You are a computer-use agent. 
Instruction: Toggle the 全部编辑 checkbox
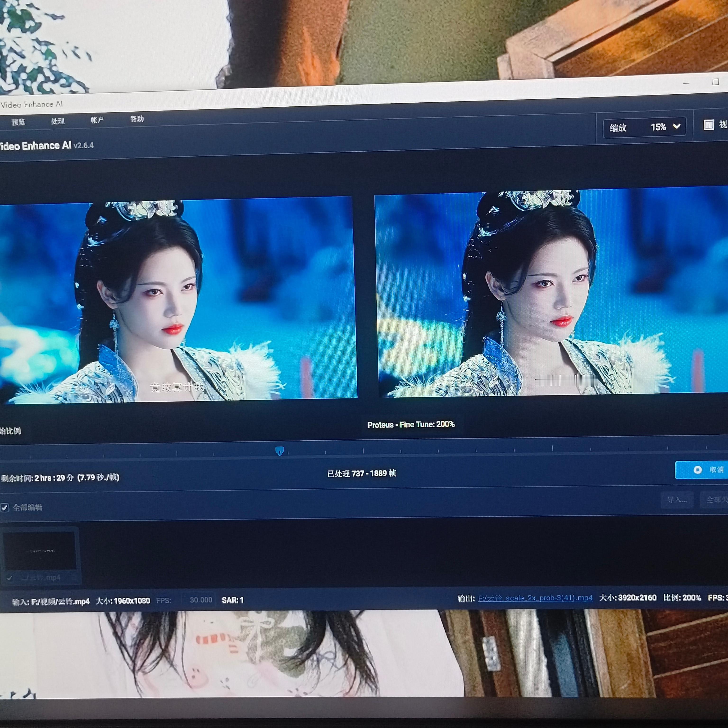point(5,508)
